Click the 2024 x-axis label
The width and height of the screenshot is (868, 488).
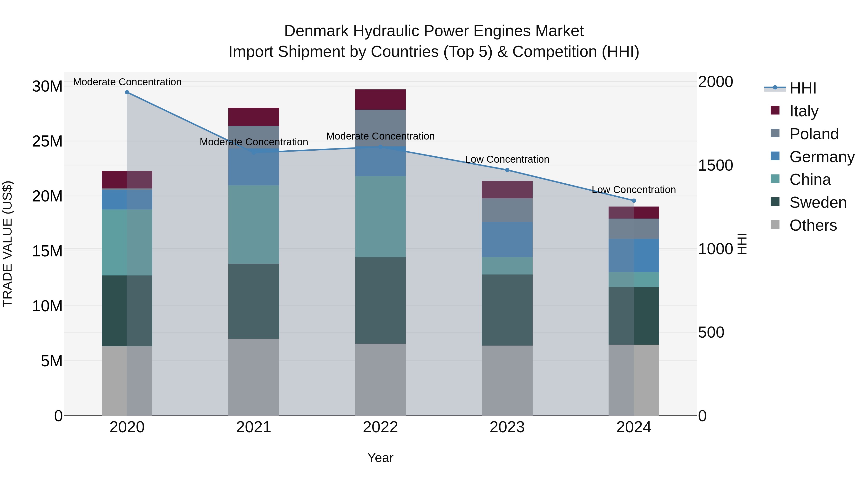pos(634,427)
